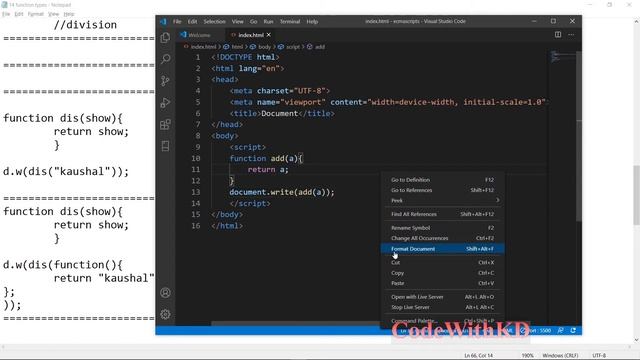This screenshot has width=640, height=360.
Task: Click line number 10 in the gutter
Action: tap(196, 158)
